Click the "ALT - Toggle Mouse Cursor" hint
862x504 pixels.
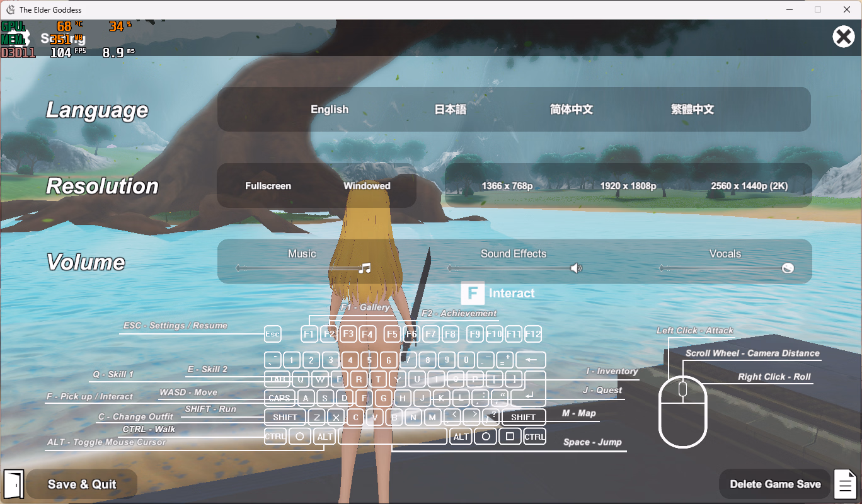(x=107, y=442)
